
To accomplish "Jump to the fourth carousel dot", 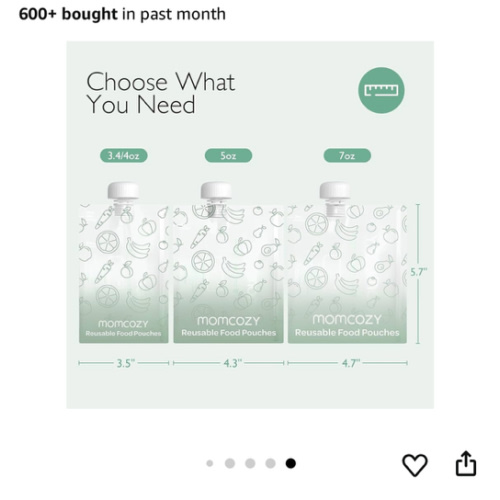I will pos(270,463).
